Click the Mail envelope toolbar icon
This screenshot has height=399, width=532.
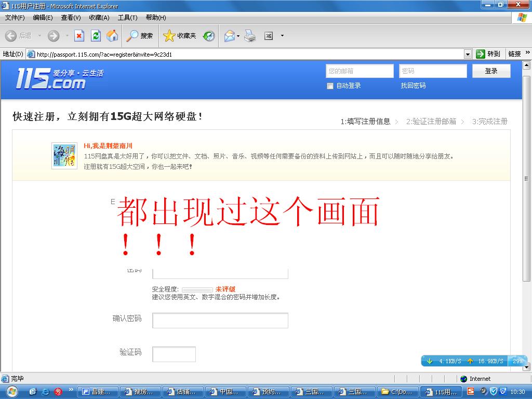coord(229,36)
